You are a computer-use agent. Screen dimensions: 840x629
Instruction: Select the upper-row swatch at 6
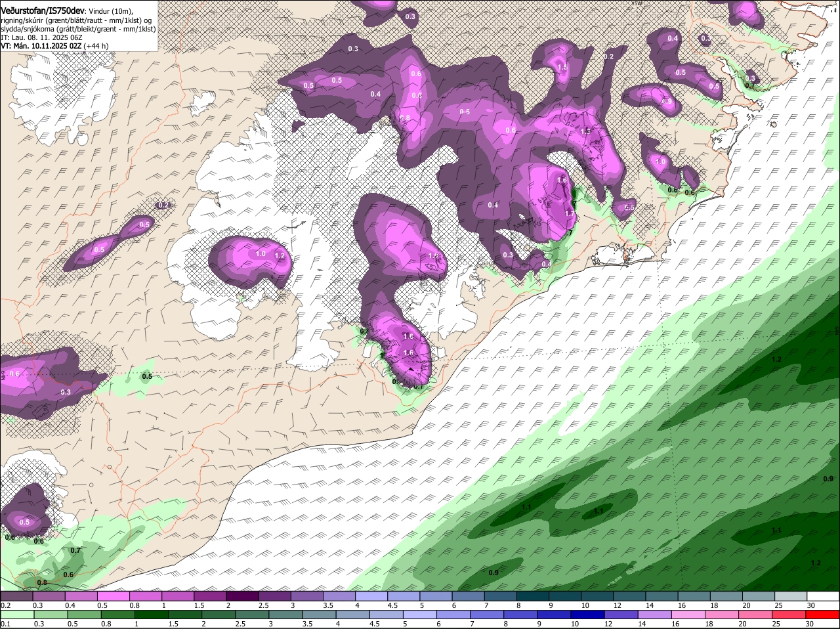[469, 596]
